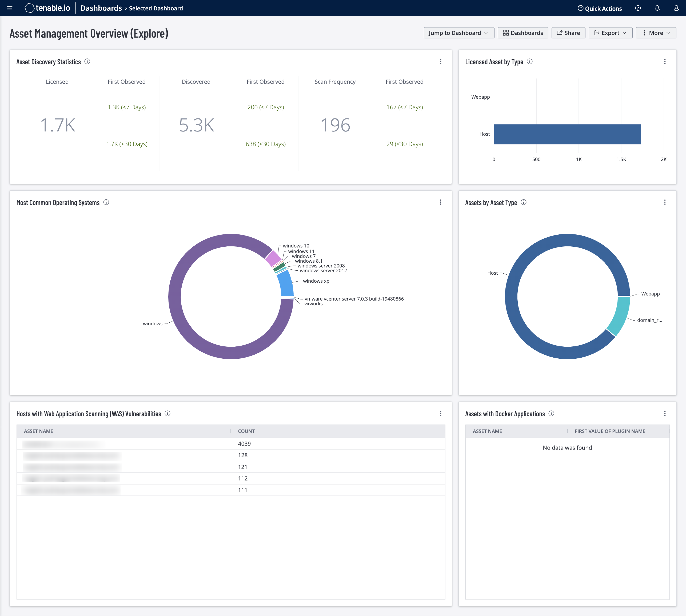
Task: Click the windows server 2012 label
Action: (323, 270)
